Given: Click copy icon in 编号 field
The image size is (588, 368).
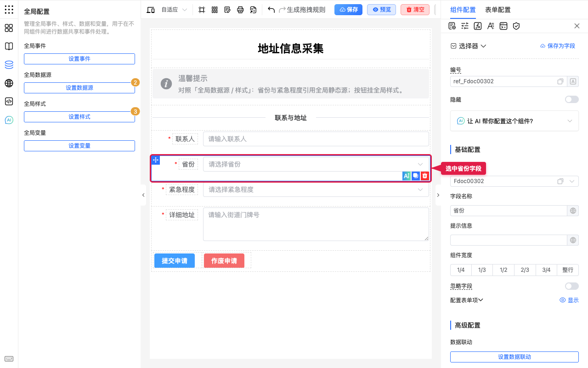Looking at the screenshot, I should [x=560, y=81].
